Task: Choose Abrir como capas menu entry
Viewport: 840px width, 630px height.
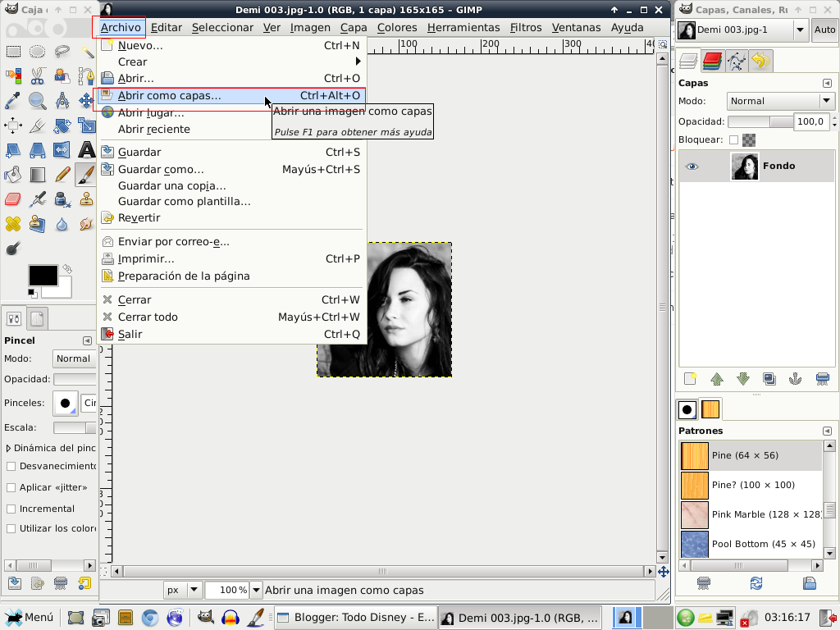Action: pos(232,95)
